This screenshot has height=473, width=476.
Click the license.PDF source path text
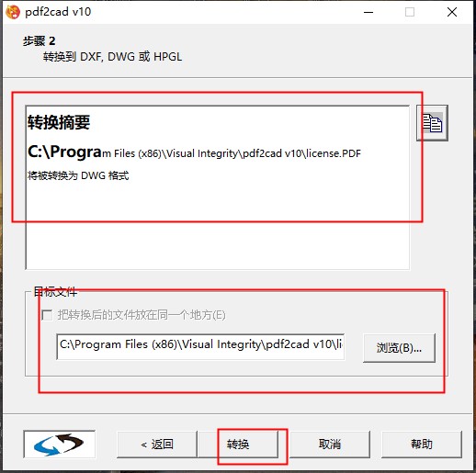coord(194,152)
